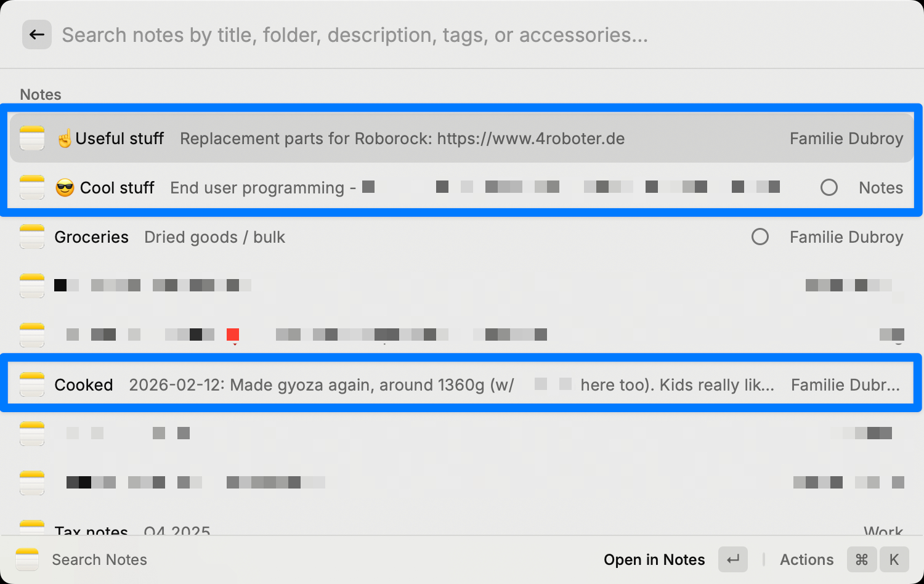
Task: Click the Groceries note icon
Action: (x=32, y=237)
